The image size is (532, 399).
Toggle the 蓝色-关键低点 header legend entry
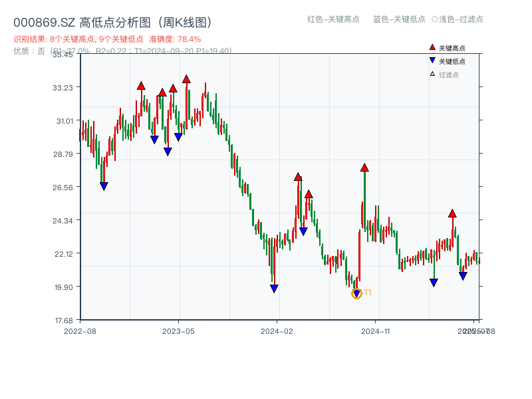tap(399, 19)
